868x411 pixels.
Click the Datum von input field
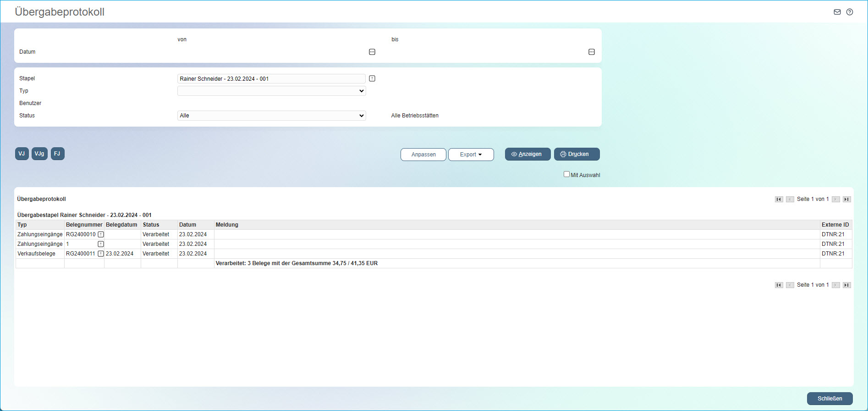[271, 52]
